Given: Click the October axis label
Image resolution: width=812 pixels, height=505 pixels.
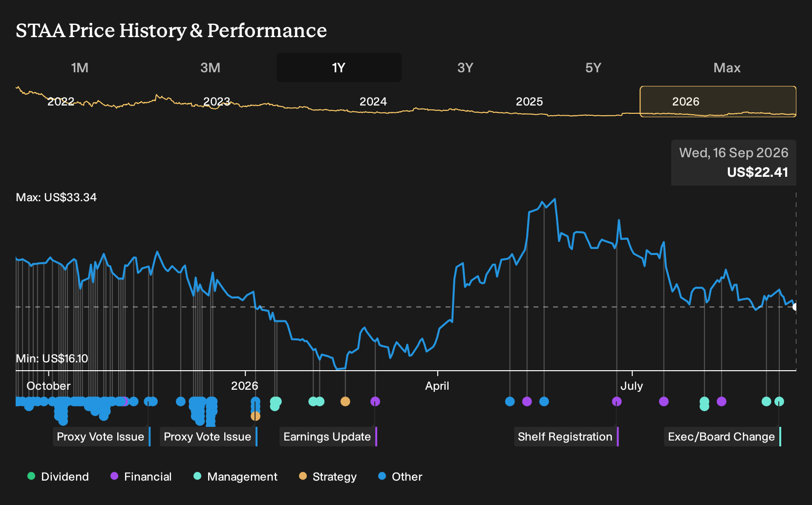Looking at the screenshot, I should tap(48, 386).
